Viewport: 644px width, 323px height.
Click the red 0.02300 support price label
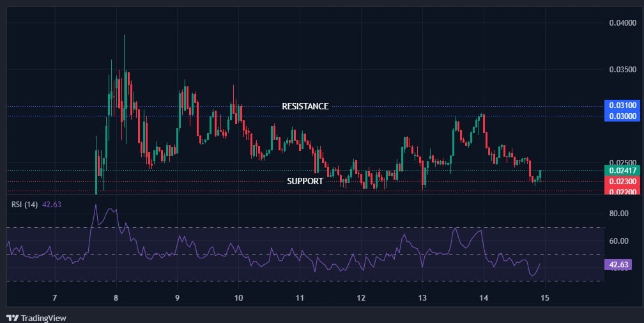click(x=622, y=181)
